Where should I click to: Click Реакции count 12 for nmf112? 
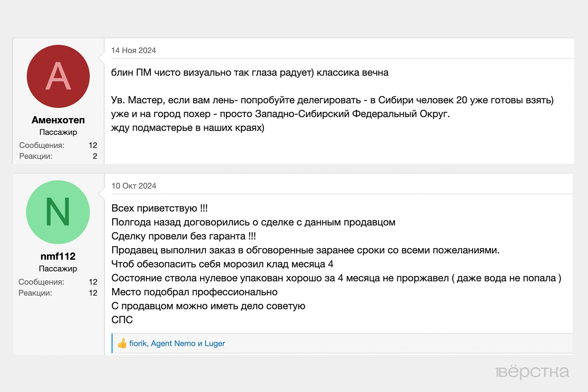[x=92, y=293]
